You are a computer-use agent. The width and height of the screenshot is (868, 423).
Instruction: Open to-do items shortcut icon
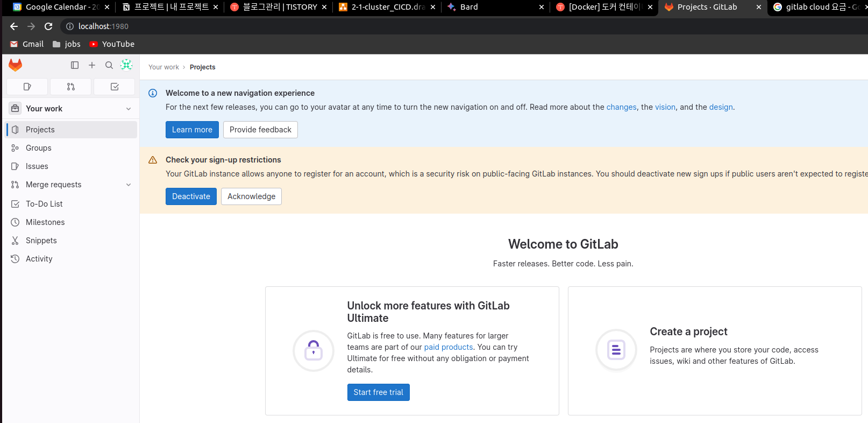[x=115, y=87]
